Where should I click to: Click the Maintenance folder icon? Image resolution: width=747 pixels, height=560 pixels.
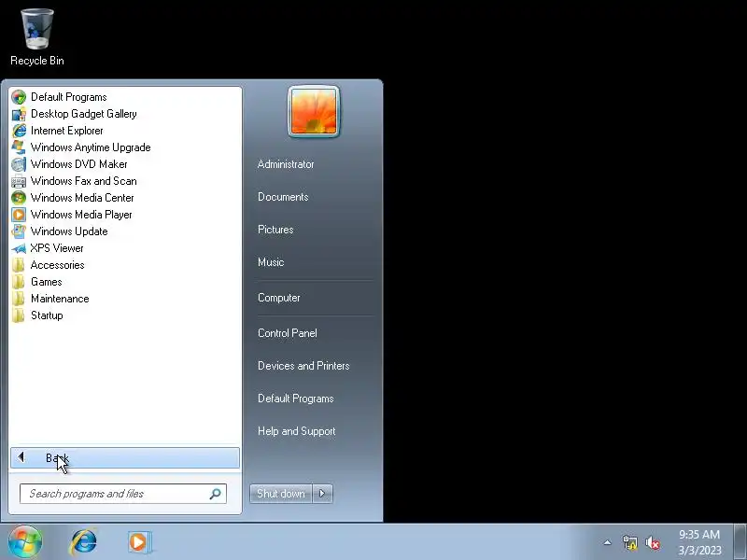click(19, 299)
